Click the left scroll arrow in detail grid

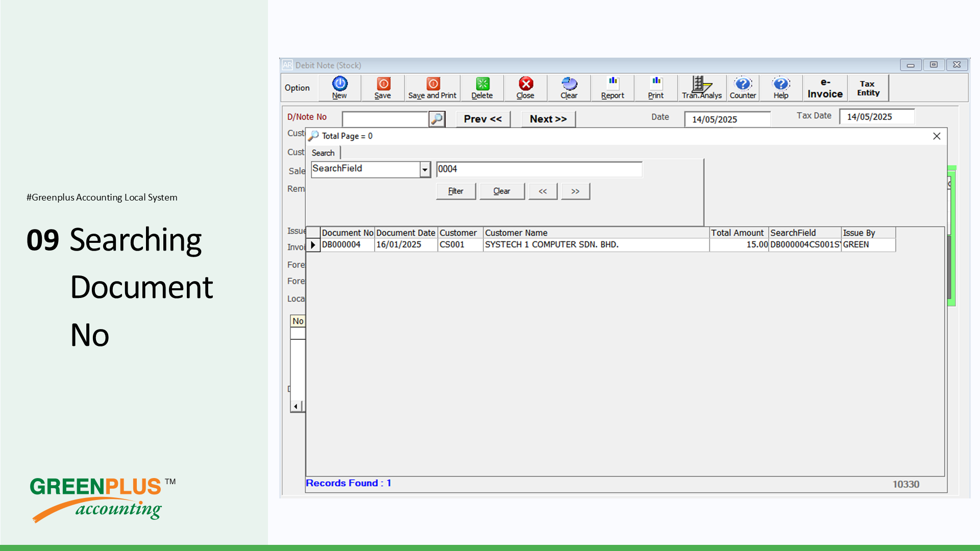click(x=296, y=406)
